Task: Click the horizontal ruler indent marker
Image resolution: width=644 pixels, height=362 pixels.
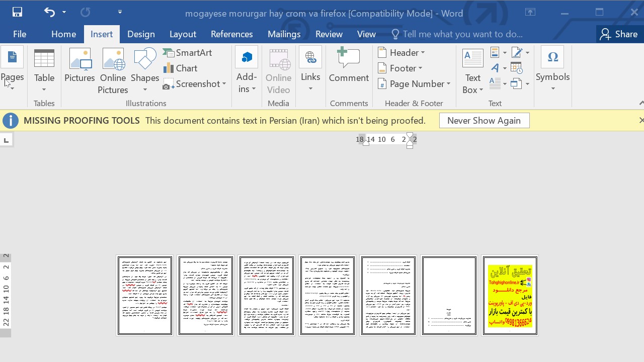Action: (410, 140)
